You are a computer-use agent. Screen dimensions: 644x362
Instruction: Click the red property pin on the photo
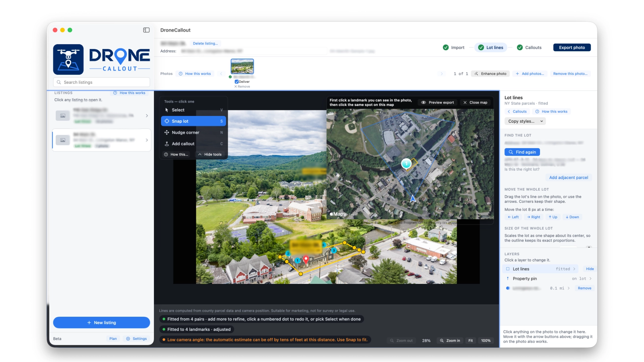306,260
